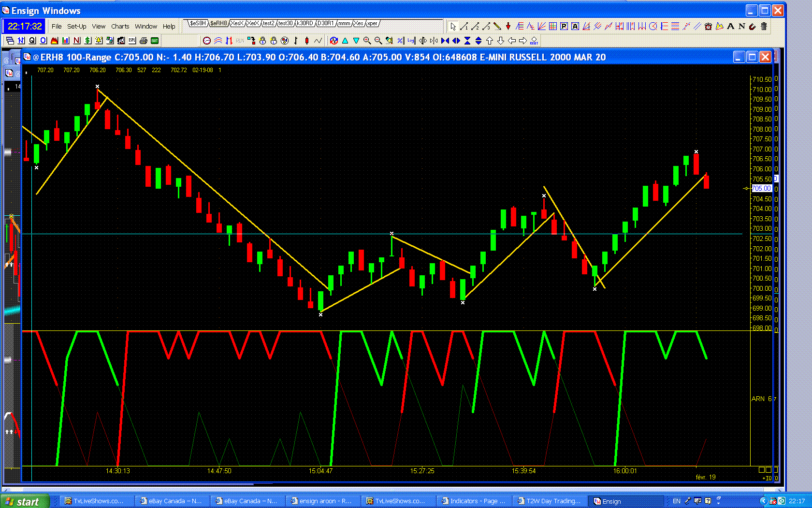Screen dimensions: 812x508
Task: Click the trash can delete icon
Action: [764, 26]
